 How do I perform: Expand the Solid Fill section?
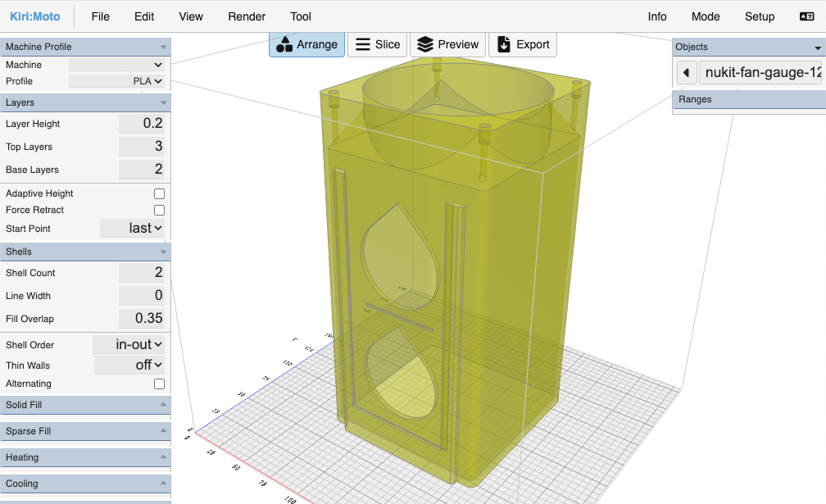point(85,405)
